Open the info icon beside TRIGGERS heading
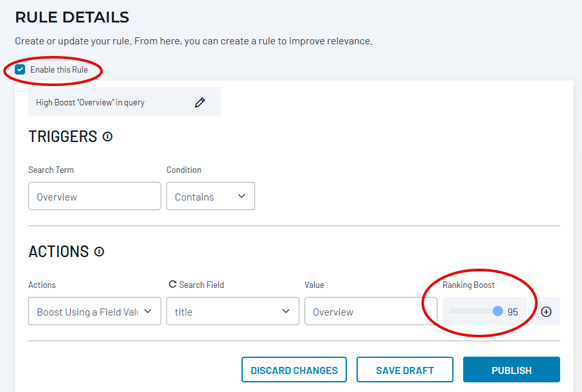The image size is (582, 392). tap(108, 137)
